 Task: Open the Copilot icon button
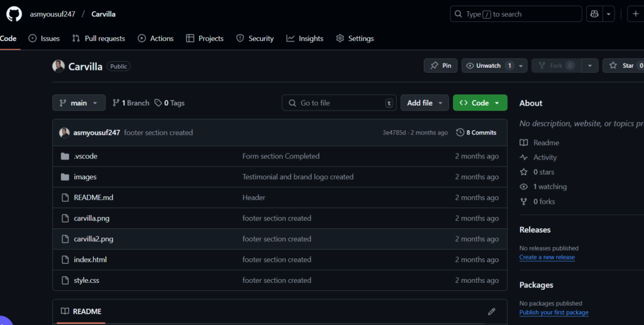tap(594, 14)
